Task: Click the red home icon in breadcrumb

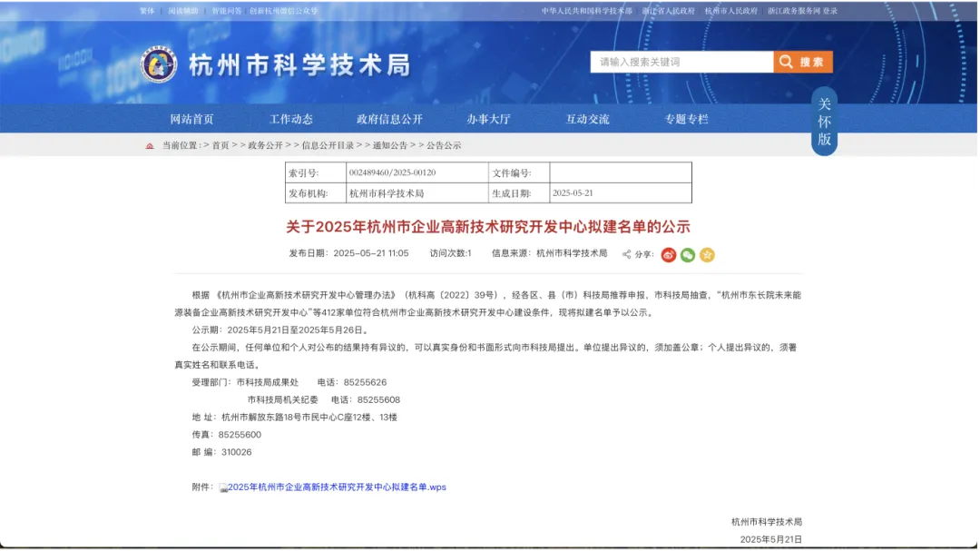Action: [x=150, y=146]
